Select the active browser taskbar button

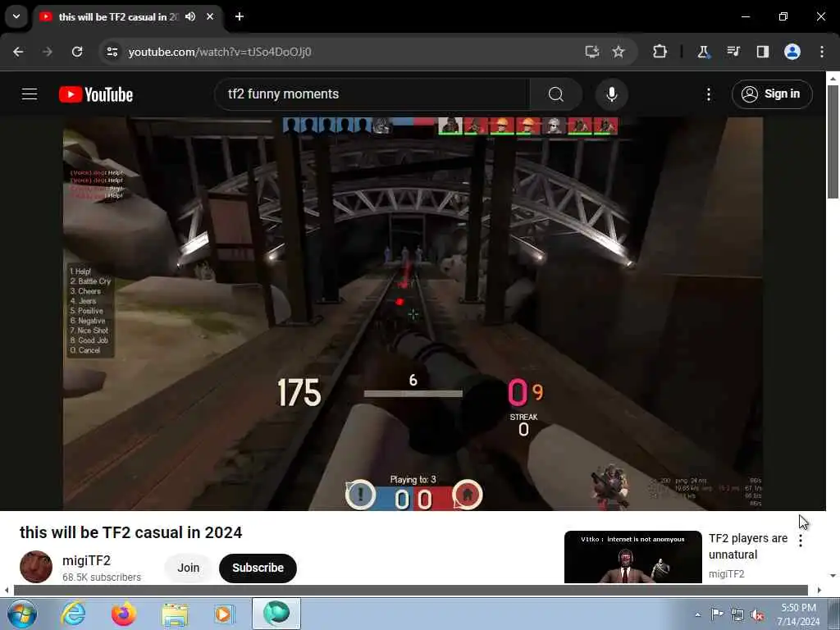(276, 614)
